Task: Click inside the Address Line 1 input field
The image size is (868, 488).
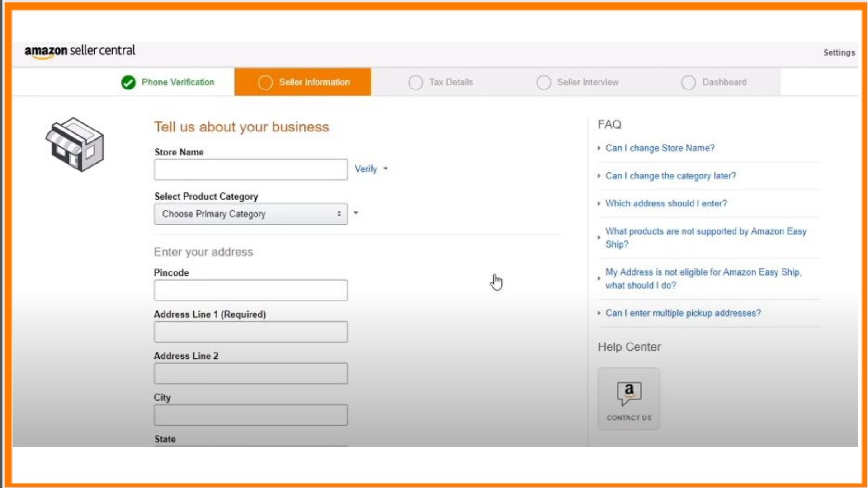Action: click(x=250, y=332)
